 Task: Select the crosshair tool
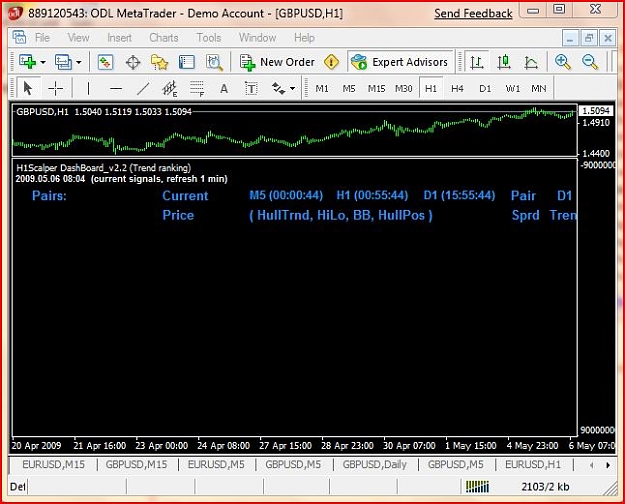pyautogui.click(x=55, y=88)
